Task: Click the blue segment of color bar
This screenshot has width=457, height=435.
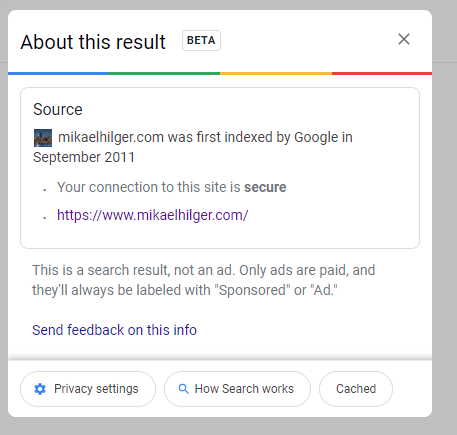Action: pyautogui.click(x=58, y=73)
